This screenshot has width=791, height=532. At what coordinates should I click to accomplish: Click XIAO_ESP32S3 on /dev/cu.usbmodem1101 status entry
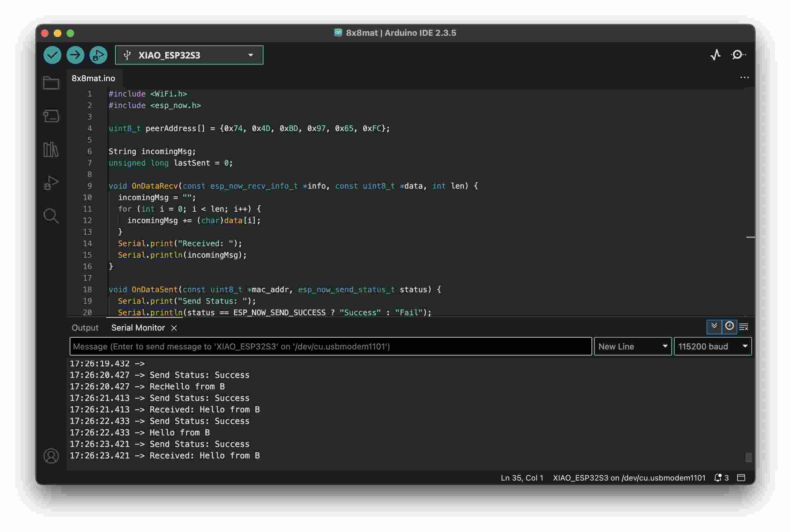point(629,478)
